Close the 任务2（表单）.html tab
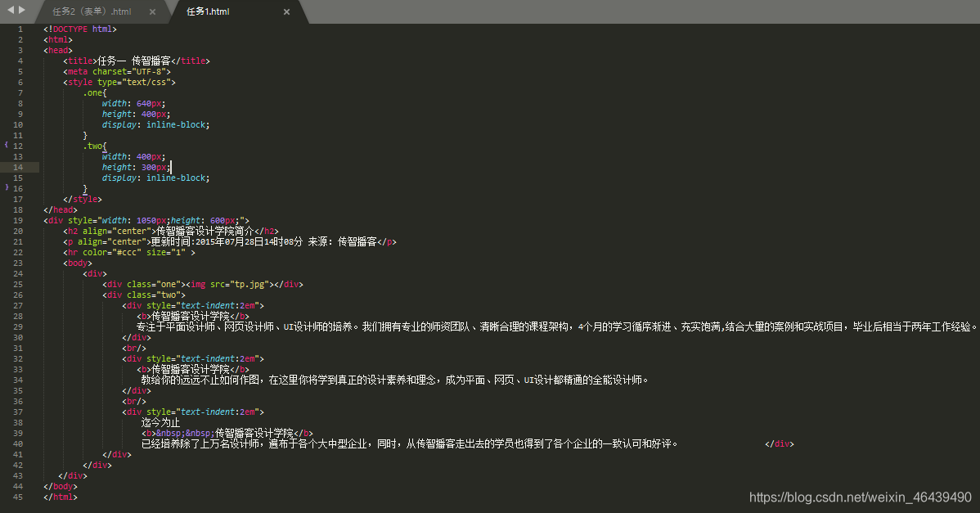 152,12
